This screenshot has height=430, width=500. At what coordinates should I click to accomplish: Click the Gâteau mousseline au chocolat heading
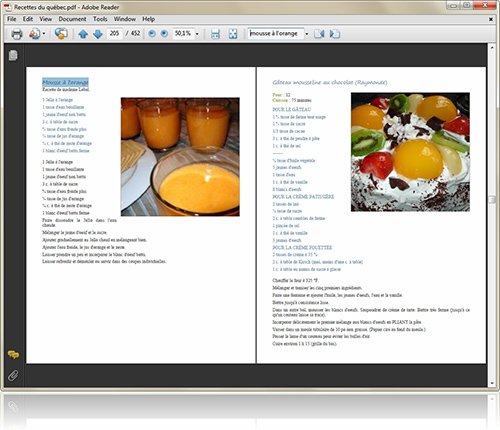[330, 82]
